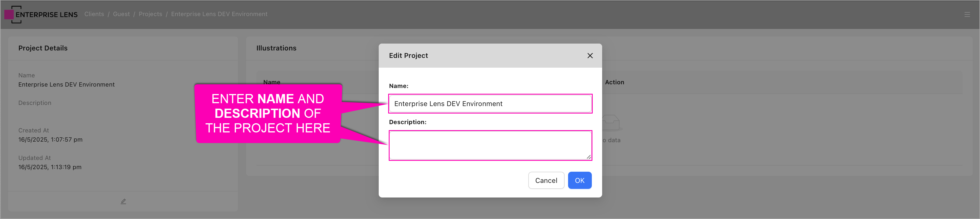Image resolution: width=980 pixels, height=219 pixels.
Task: Click the Description textarea resize handle
Action: coord(588,157)
